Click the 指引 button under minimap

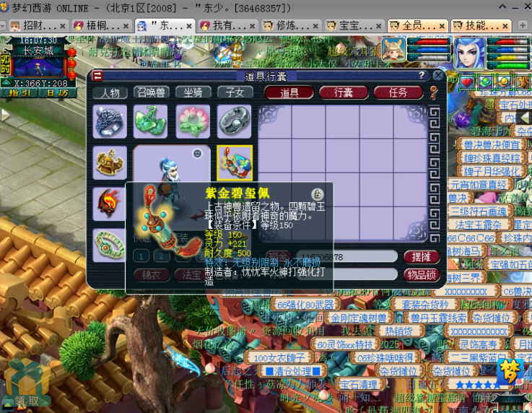(x=19, y=93)
